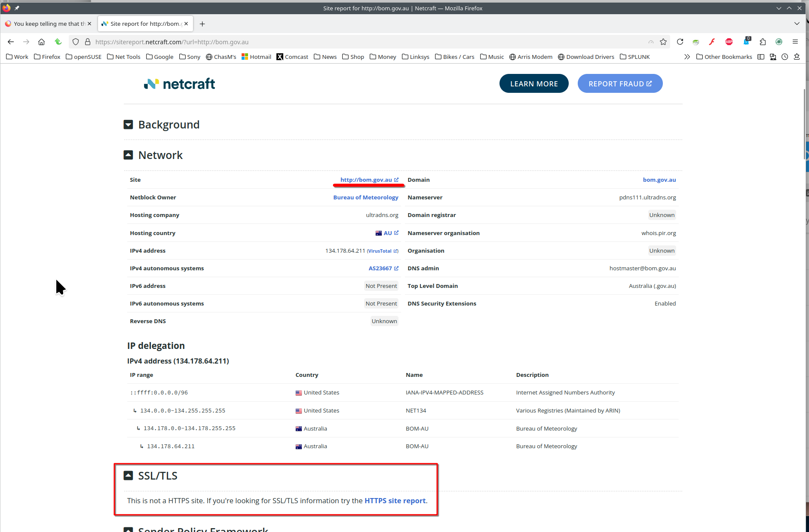Open the Comcast bookmark
The image size is (809, 532).
coord(292,57)
